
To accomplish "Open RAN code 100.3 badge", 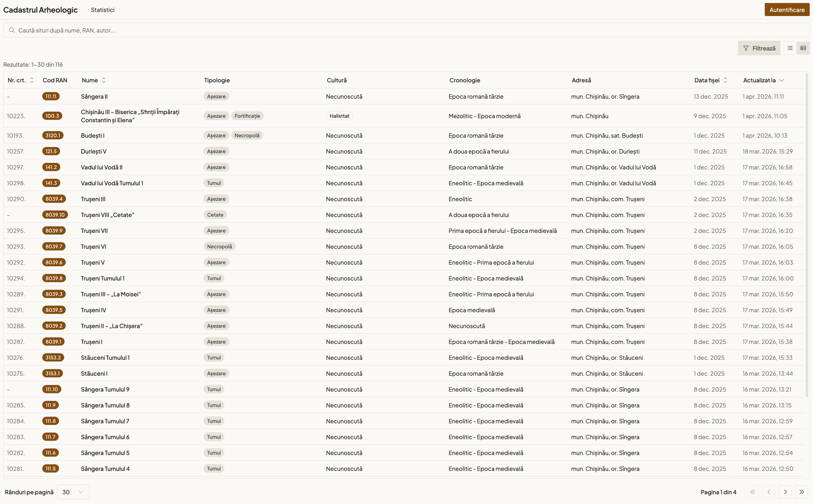I will pos(52,116).
